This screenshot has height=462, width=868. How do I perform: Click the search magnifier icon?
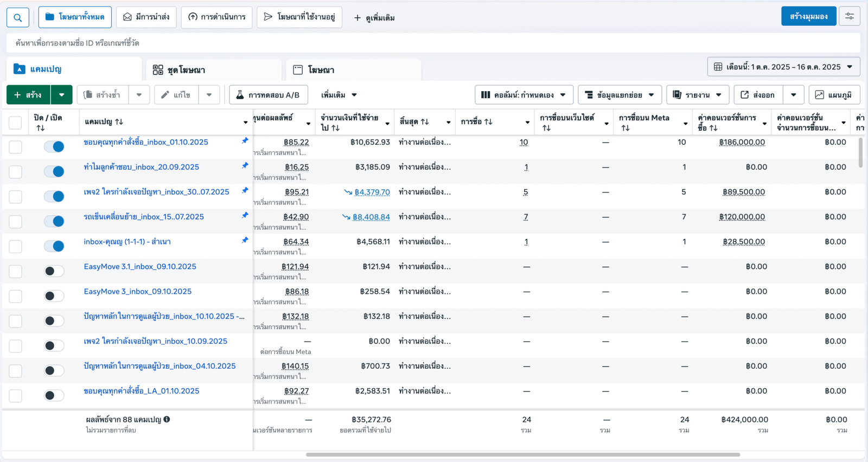click(x=18, y=17)
